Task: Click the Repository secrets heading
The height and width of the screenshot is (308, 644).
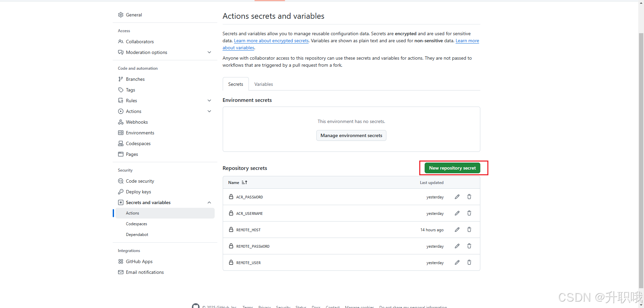Action: [x=245, y=168]
